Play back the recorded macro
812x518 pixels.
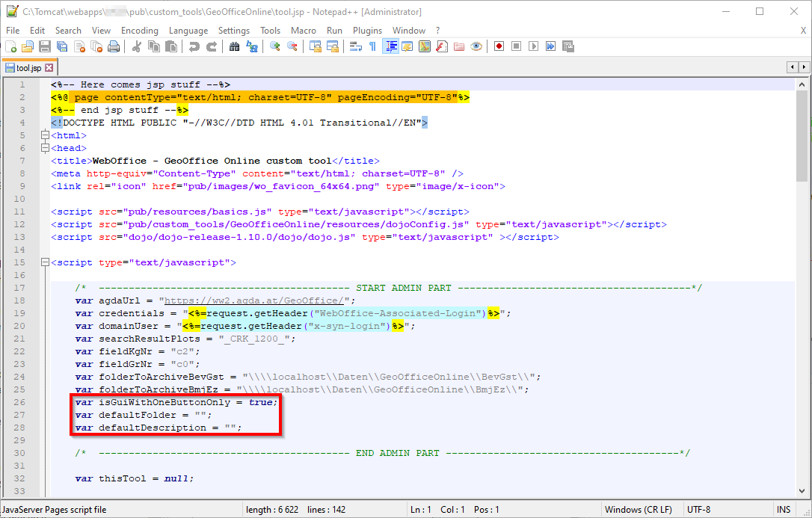(534, 46)
